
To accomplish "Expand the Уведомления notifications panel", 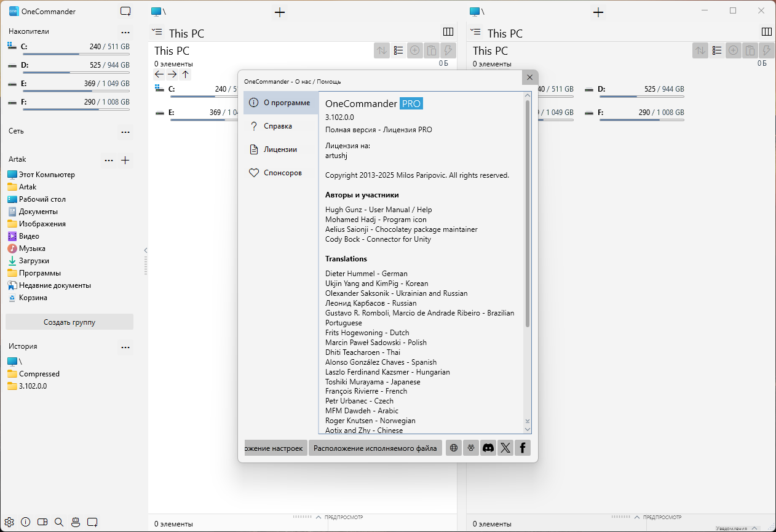I will tap(737, 528).
